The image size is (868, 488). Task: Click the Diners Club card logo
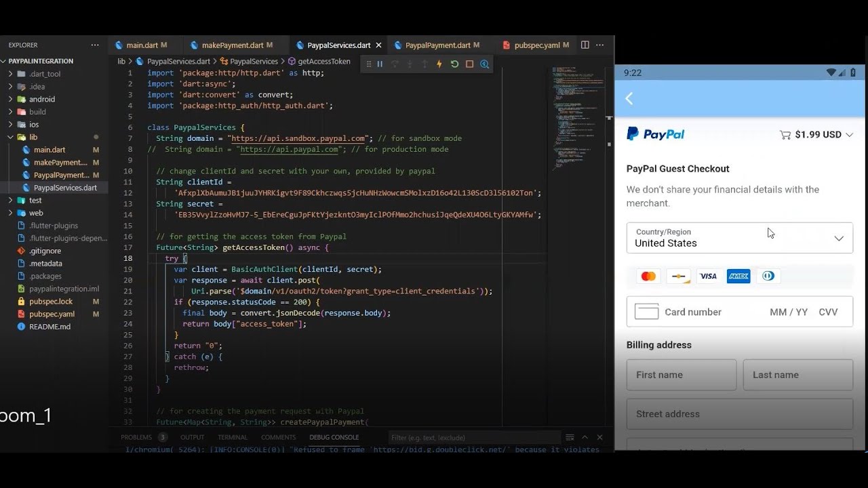pyautogui.click(x=768, y=276)
